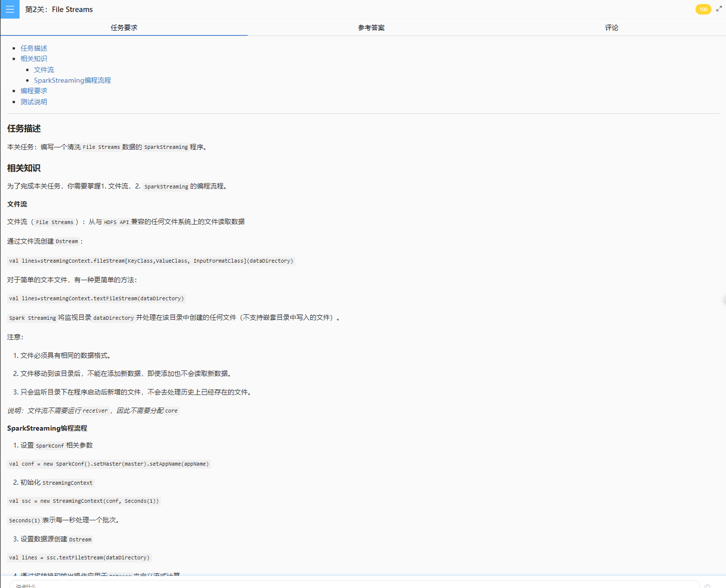
Task: Open the 参考答案 tab
Action: pos(371,28)
